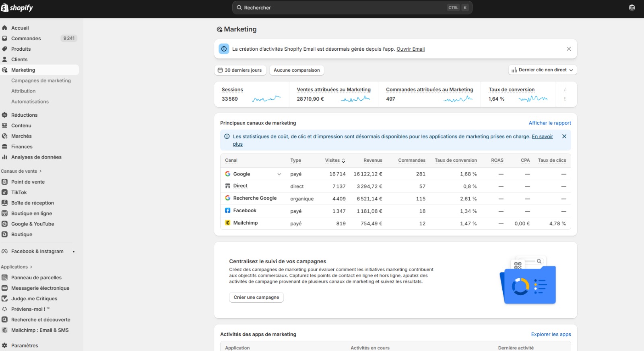Open Commandes in the sidebar
The height and width of the screenshot is (351, 644).
coord(26,38)
